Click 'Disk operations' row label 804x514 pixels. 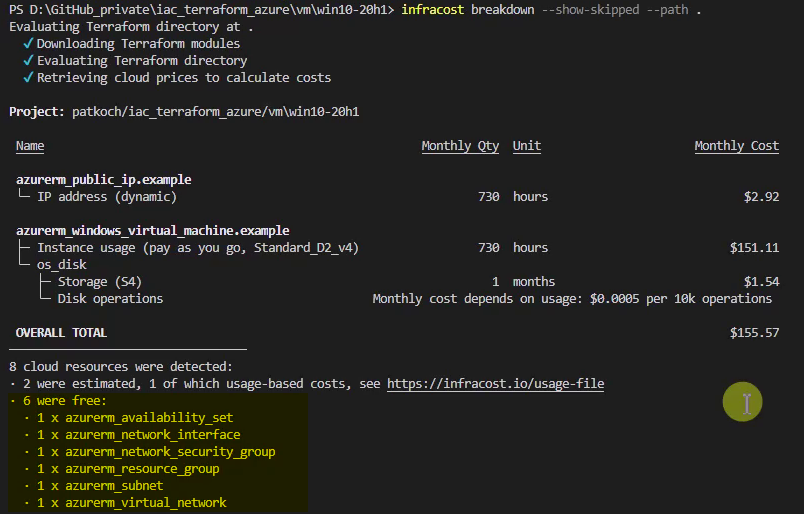coord(110,299)
